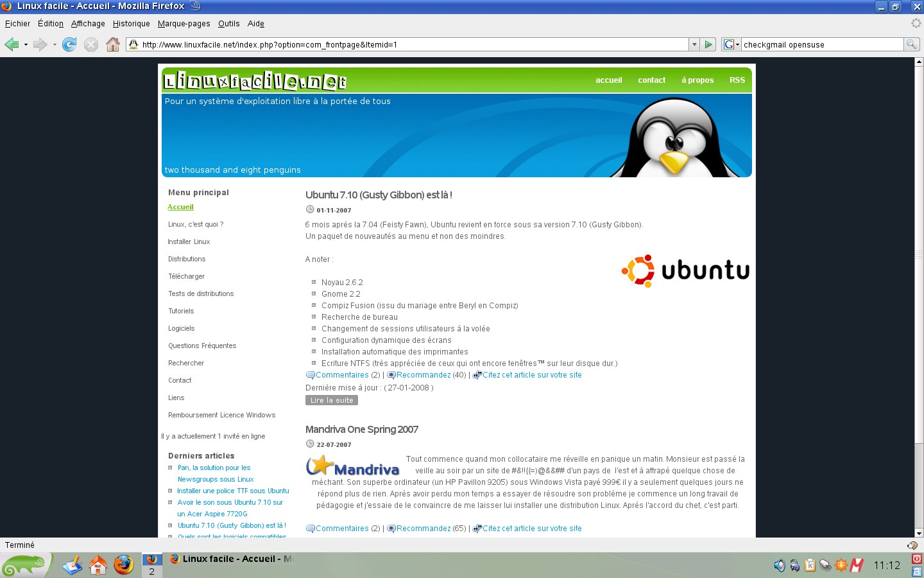Image resolution: width=924 pixels, height=578 pixels.
Task: Click the Ubuntu logo image
Action: (685, 270)
